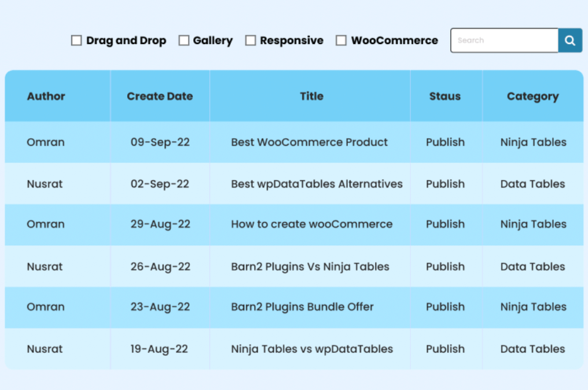Screen dimensions: 588x390
Task: Tick the Gallery filter checkbox
Action: coord(184,41)
